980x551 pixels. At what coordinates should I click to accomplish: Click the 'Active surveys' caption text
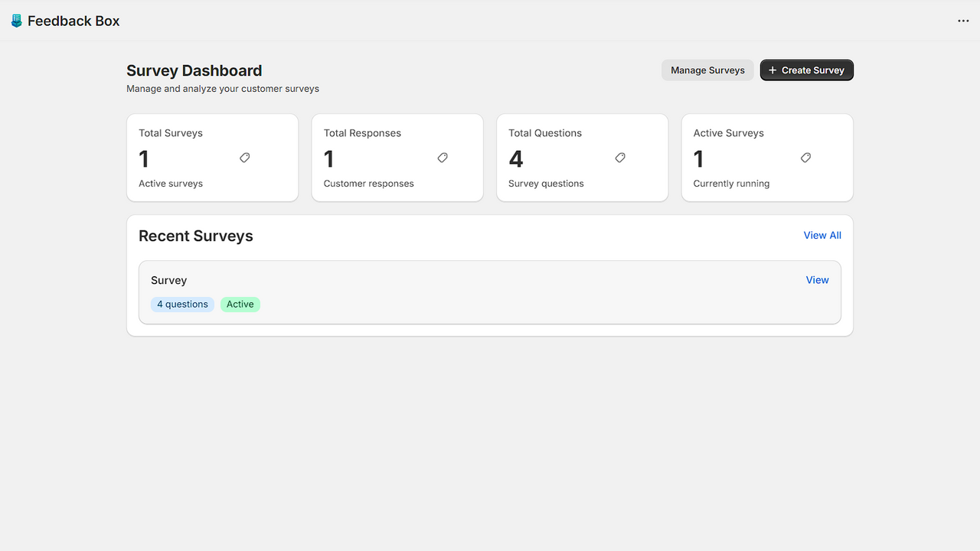tap(171, 184)
